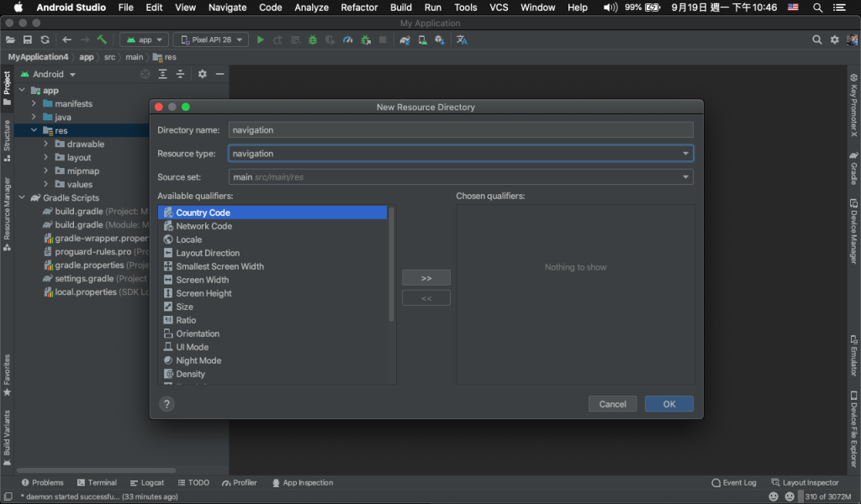Open the Profiler tool window
This screenshot has width=861, height=504.
tap(240, 483)
